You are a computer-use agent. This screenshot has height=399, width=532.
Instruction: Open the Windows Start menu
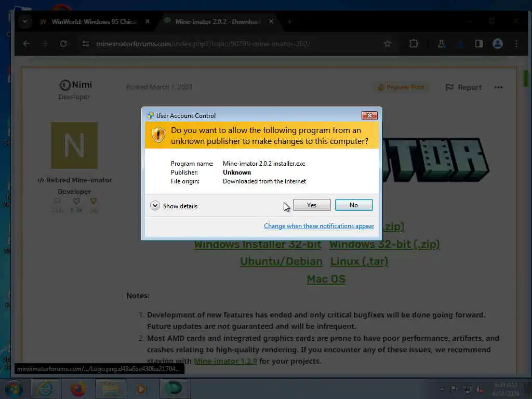point(14,389)
